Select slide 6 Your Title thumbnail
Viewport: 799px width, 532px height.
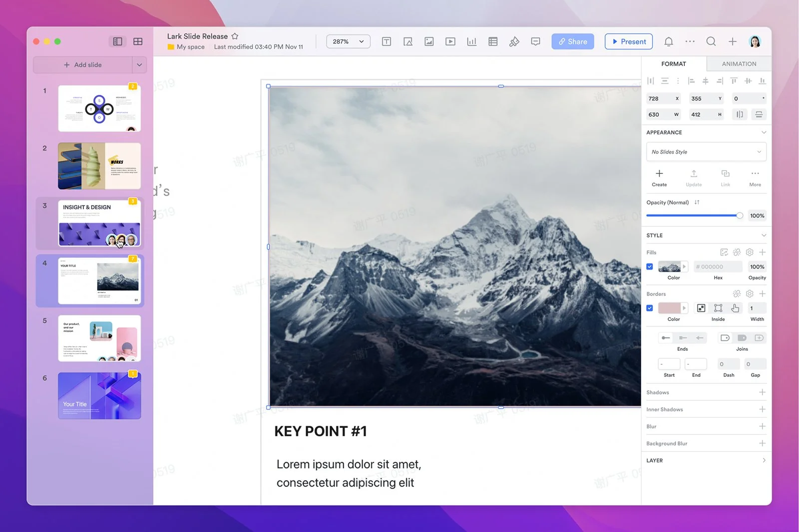99,396
